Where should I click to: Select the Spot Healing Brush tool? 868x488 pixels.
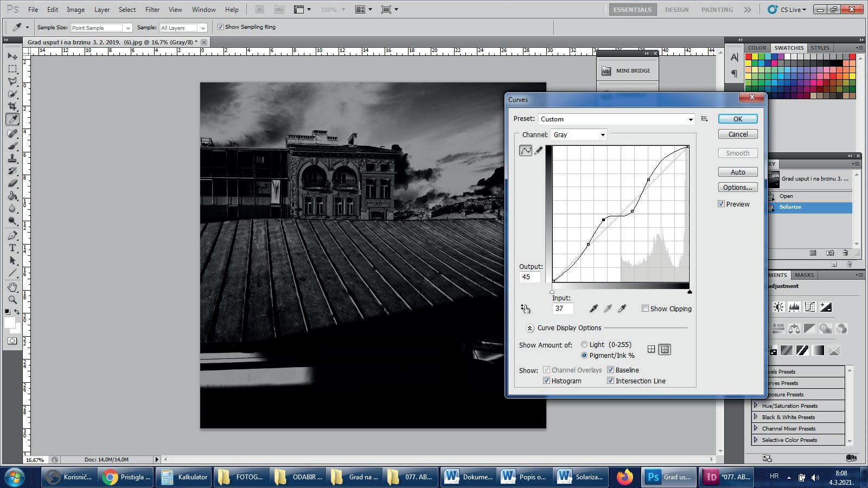click(x=12, y=133)
